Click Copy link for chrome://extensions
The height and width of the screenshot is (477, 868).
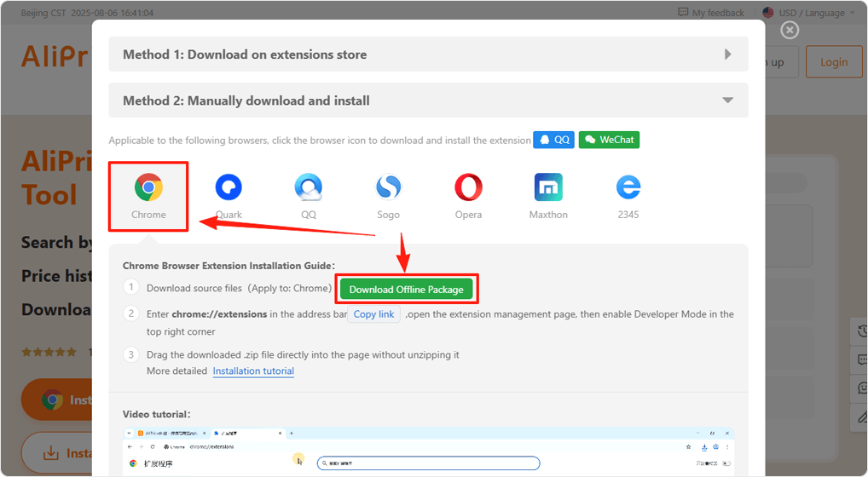point(373,314)
